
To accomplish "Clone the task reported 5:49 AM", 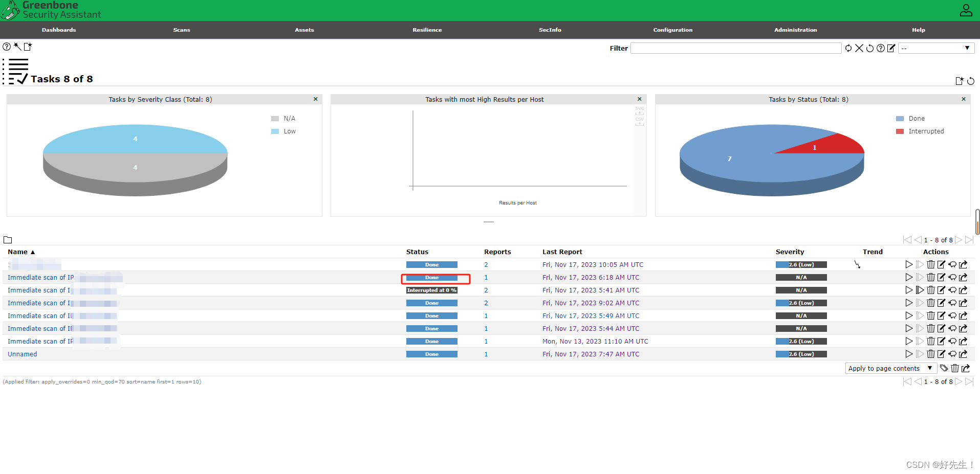I will pos(952,315).
